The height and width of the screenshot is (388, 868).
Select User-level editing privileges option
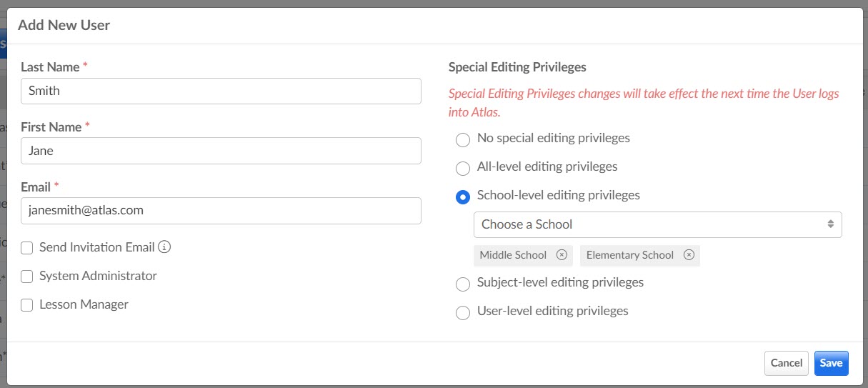(463, 312)
